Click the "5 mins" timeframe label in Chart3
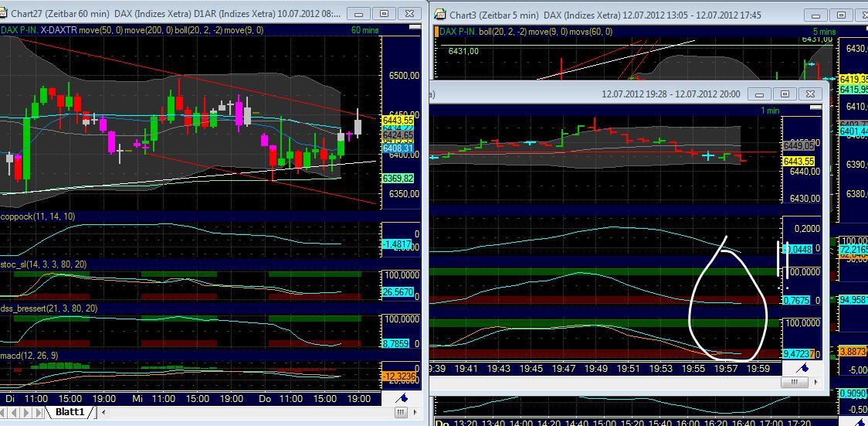Viewport: 868px width, 426px height. coord(824,32)
